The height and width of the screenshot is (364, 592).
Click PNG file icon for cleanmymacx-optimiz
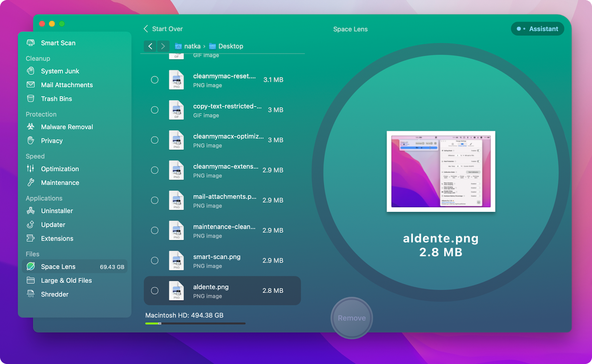tap(176, 140)
